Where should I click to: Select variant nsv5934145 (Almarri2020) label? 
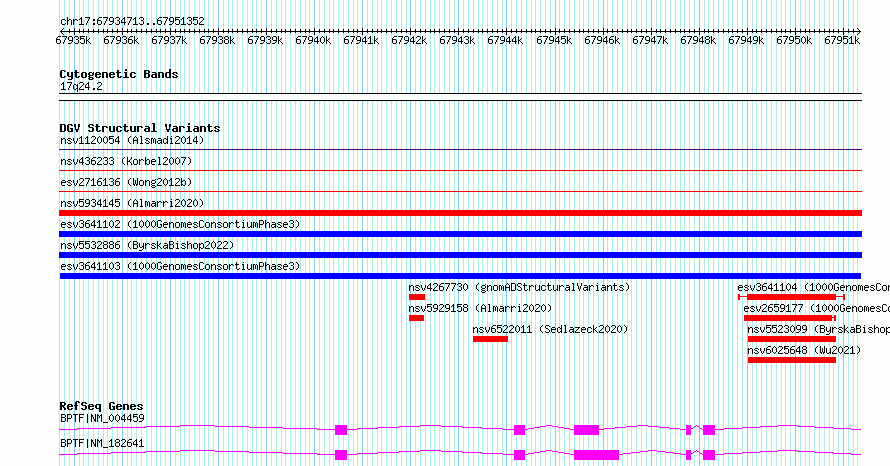pyautogui.click(x=132, y=203)
